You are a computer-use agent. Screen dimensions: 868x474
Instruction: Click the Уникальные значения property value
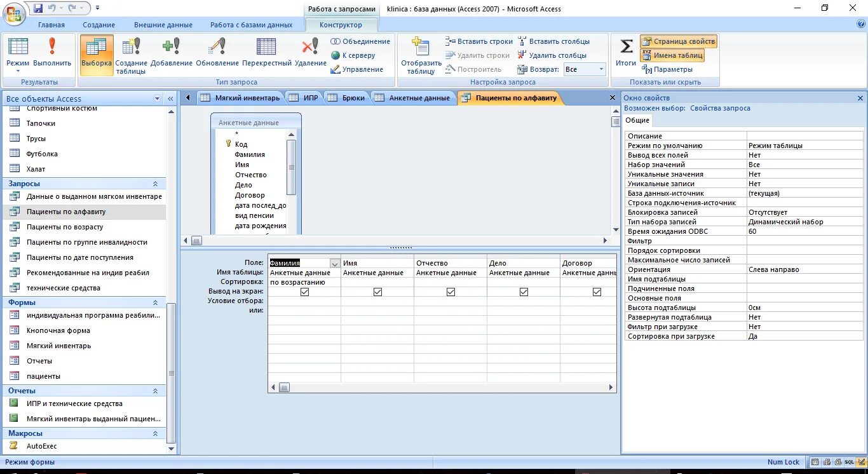tap(806, 174)
